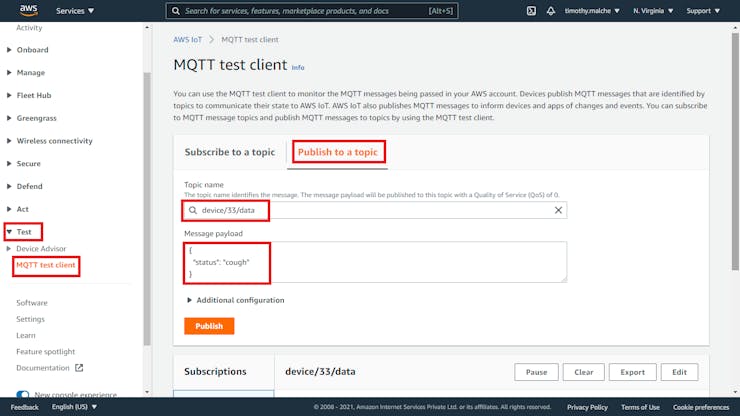Open the English (US) language selector
740x416 pixels.
(x=74, y=407)
